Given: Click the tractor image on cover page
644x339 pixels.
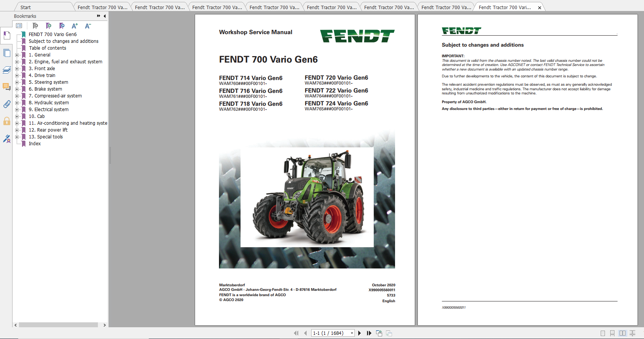Looking at the screenshot, I should click(x=307, y=197).
